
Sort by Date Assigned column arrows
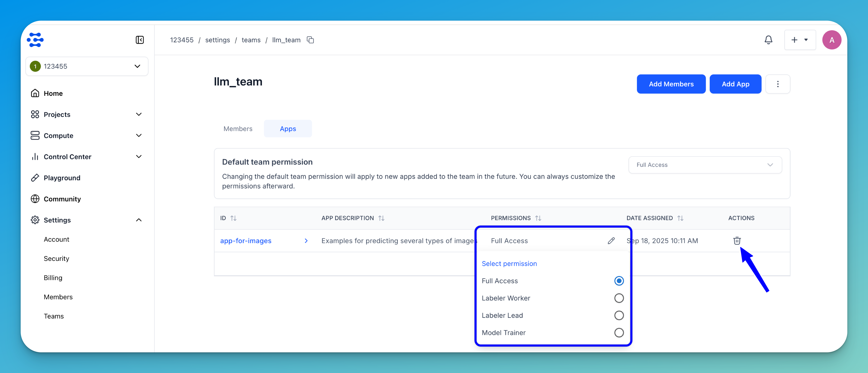[x=680, y=218]
